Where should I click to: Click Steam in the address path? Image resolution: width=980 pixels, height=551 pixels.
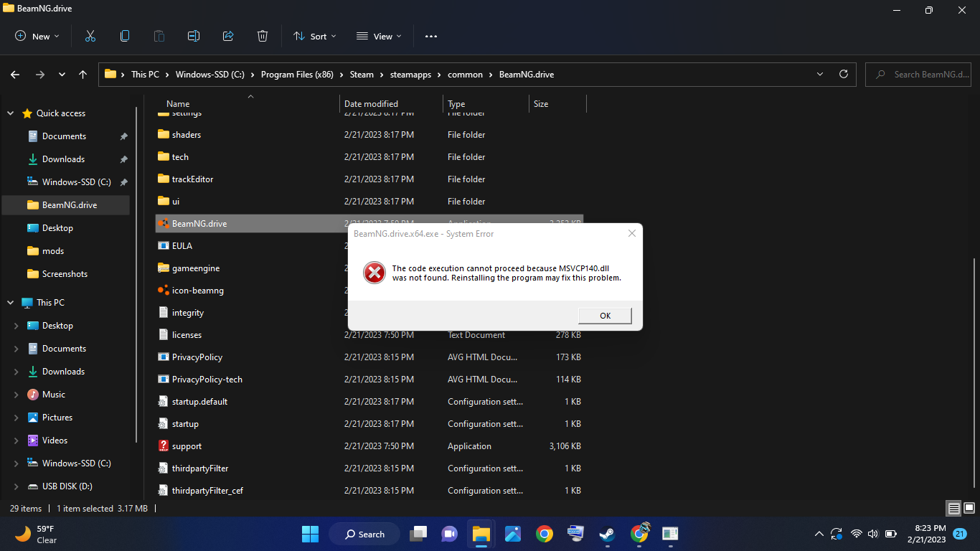tap(362, 75)
